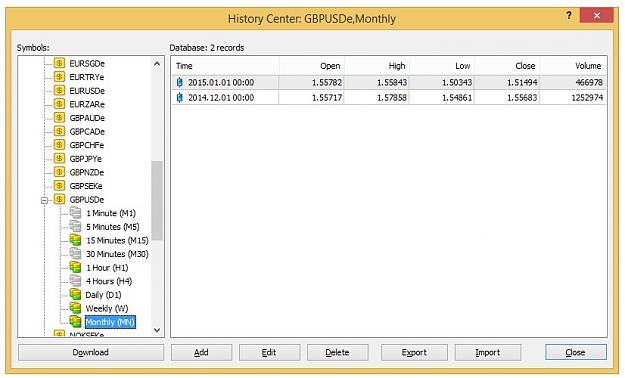
Task: Click the symbols list scroll down arrow
Action: (x=157, y=330)
